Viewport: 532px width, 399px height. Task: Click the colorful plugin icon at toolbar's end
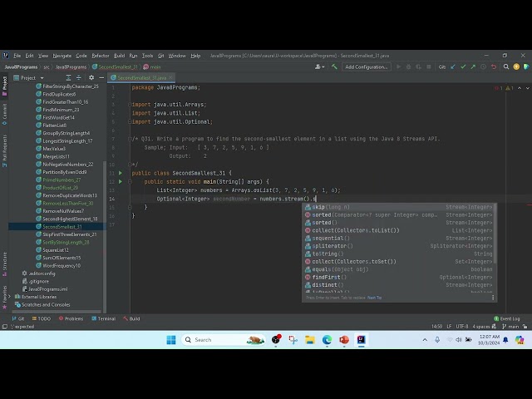[526, 66]
